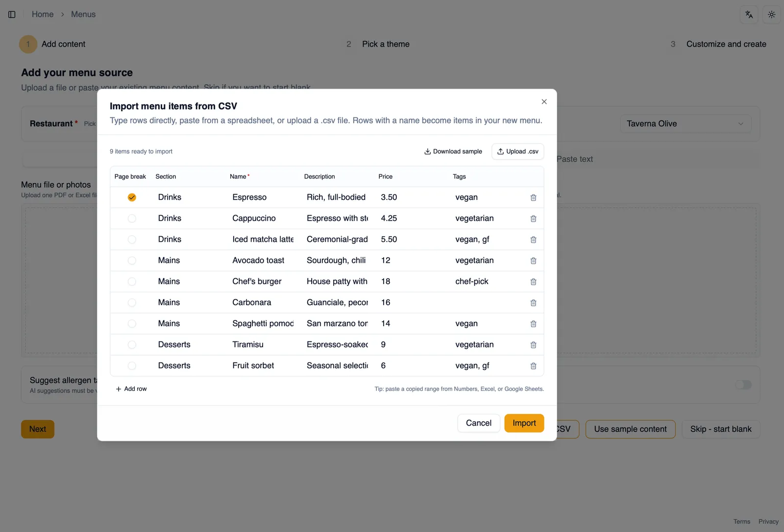Click Use sample content button
Image resolution: width=784 pixels, height=532 pixels.
630,429
